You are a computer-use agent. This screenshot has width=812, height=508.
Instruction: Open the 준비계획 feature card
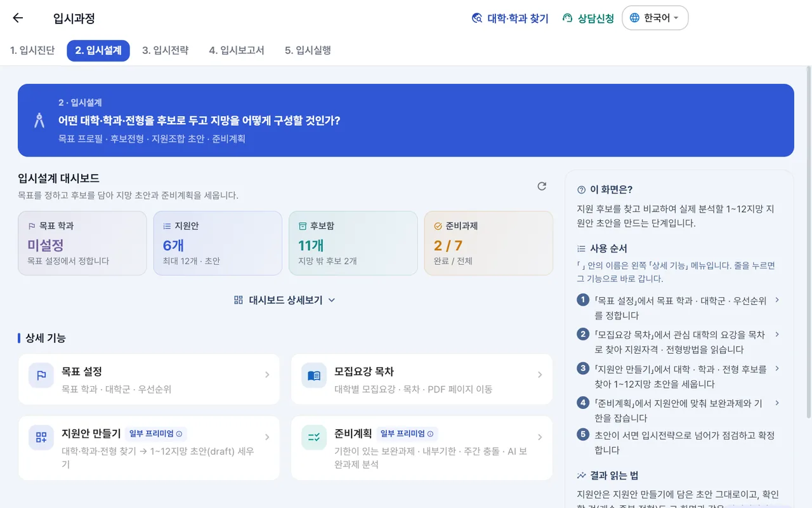pos(422,448)
